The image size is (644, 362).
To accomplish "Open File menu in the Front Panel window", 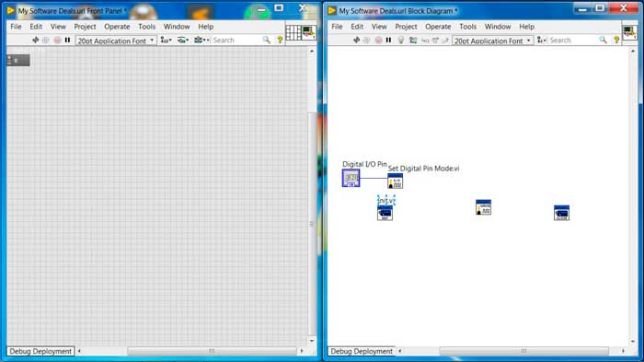I will click(x=16, y=27).
